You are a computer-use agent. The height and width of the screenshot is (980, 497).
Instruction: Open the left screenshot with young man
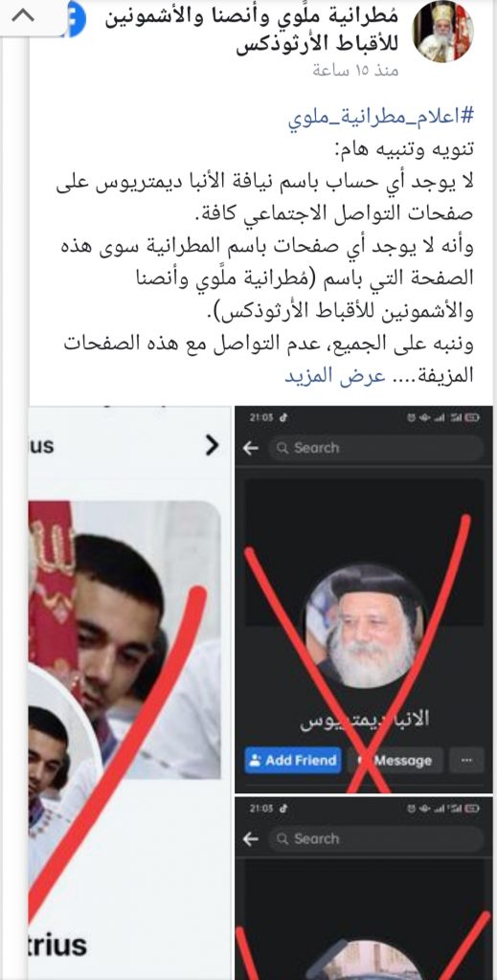[x=129, y=693]
